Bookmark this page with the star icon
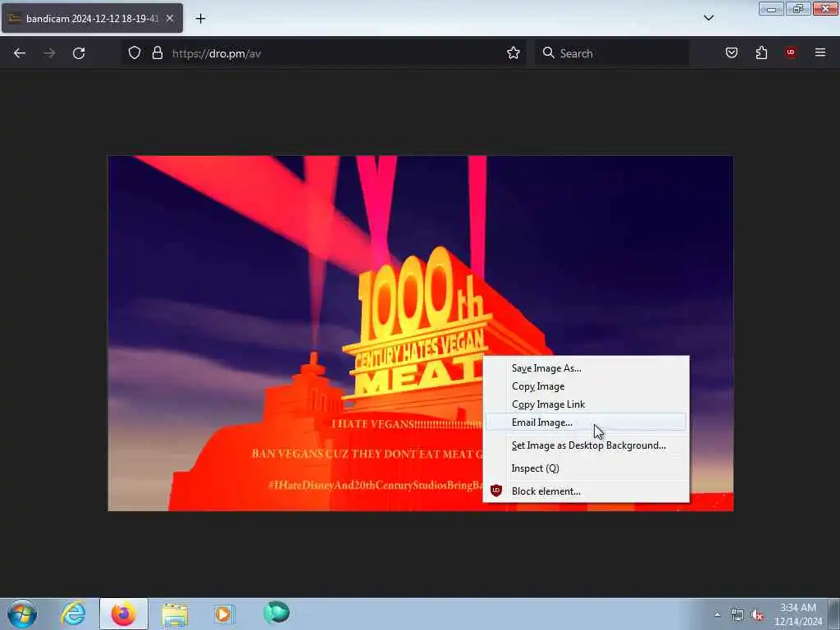This screenshot has width=840, height=630. 514,52
